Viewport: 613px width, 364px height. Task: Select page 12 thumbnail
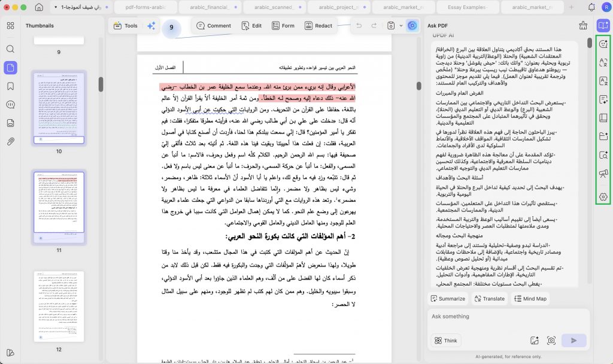(x=59, y=307)
